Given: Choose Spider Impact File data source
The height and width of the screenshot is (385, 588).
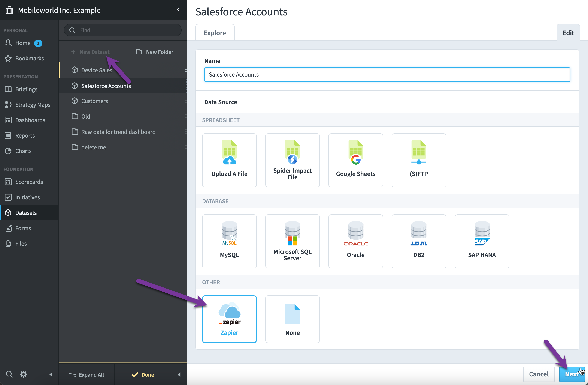Looking at the screenshot, I should [x=292, y=160].
